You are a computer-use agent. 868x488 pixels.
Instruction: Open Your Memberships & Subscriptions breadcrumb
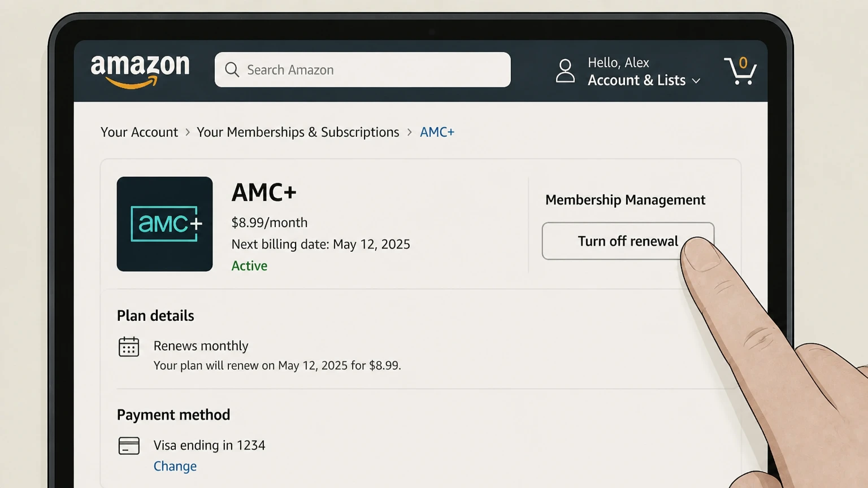point(298,132)
